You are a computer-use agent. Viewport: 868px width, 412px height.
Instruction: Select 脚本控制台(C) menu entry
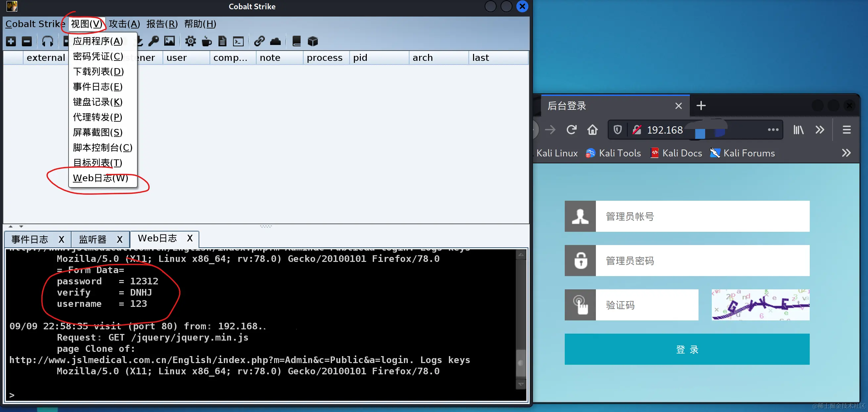(103, 147)
